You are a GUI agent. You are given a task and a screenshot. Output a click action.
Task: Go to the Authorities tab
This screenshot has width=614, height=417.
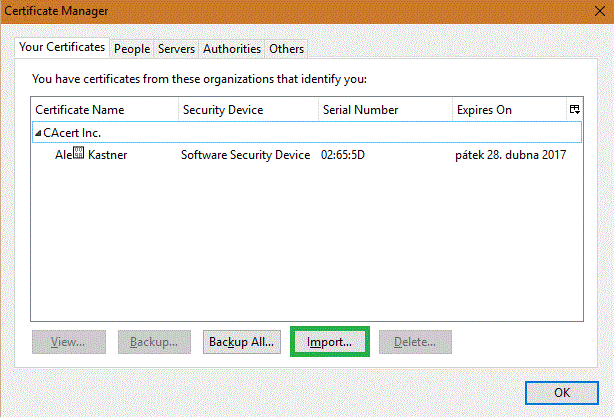pos(232,48)
